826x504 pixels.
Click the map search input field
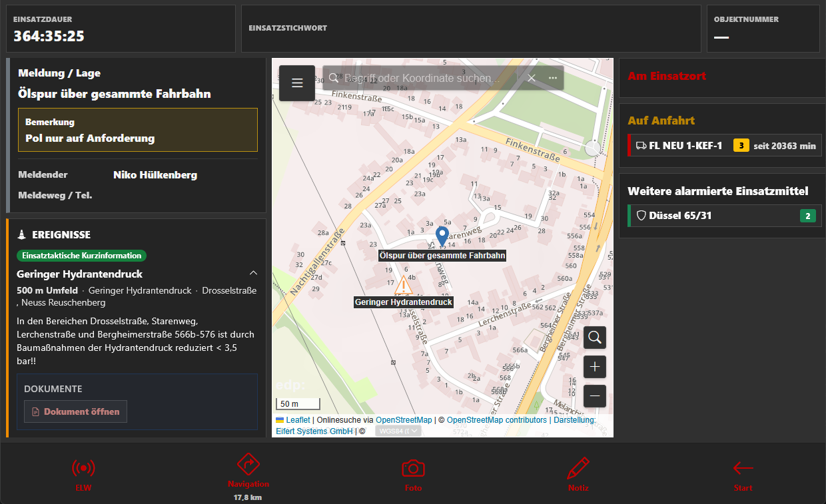426,78
